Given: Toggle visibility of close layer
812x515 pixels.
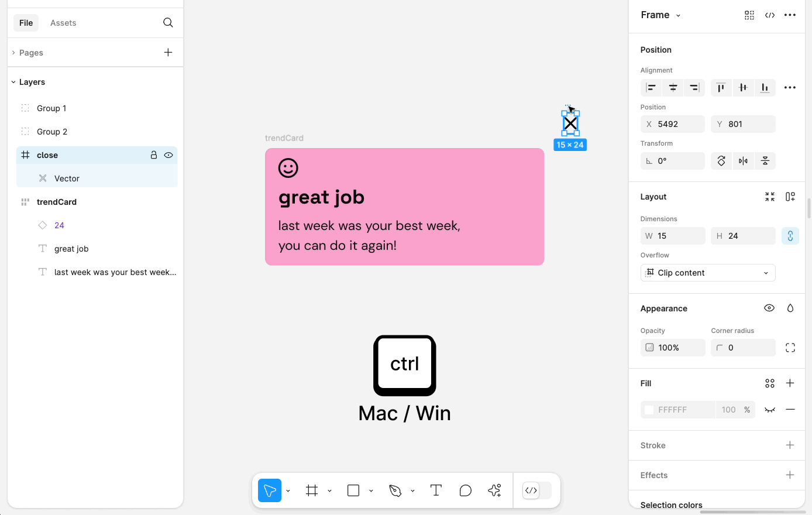Looking at the screenshot, I should coord(168,155).
